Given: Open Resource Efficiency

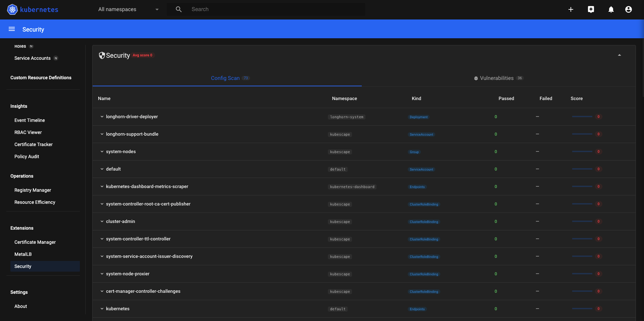Looking at the screenshot, I should tap(35, 202).
